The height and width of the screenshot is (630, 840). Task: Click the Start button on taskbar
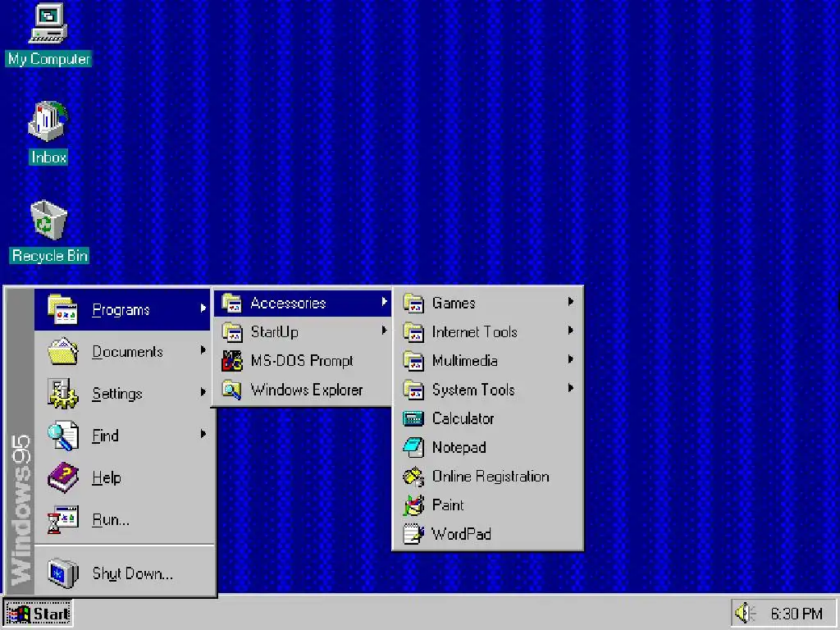38,614
